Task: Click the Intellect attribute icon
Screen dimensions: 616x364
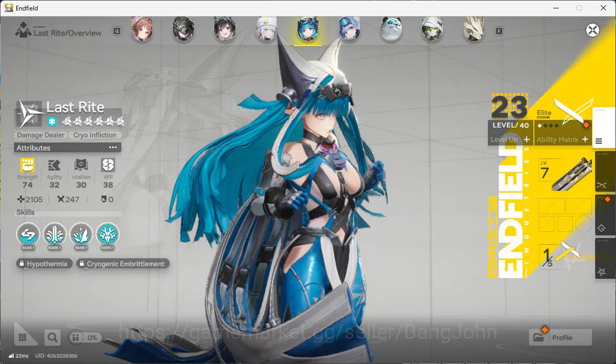Action: click(x=81, y=165)
